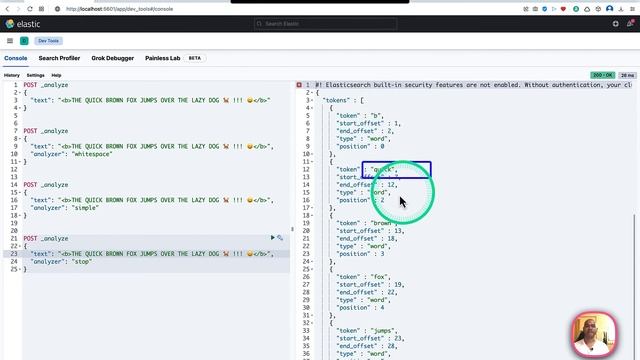Click the browser forward arrow

(x=18, y=9)
